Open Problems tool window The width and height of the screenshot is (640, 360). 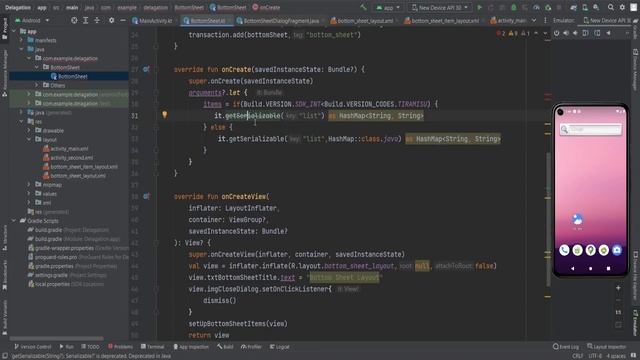pos(120,347)
